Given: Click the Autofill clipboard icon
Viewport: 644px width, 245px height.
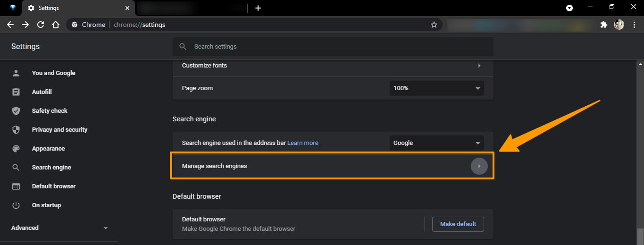Looking at the screenshot, I should (x=16, y=92).
